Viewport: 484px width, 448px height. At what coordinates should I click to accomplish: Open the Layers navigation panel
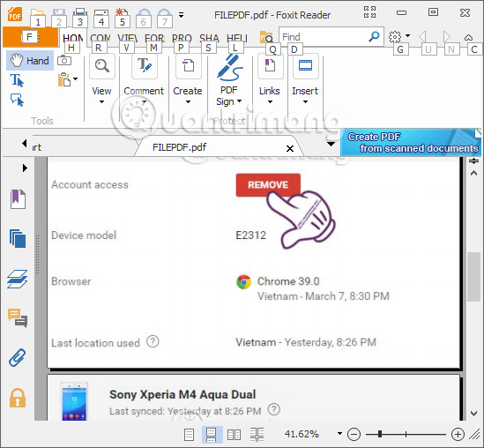point(18,279)
